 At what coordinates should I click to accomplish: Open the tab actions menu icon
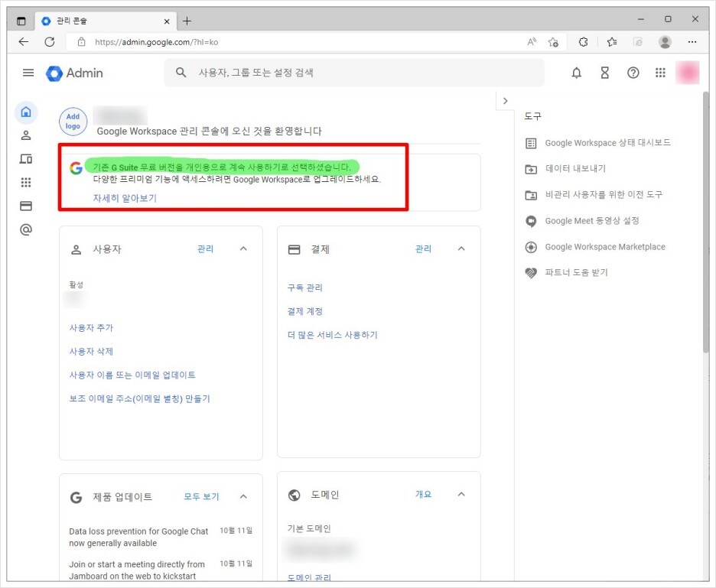point(21,21)
